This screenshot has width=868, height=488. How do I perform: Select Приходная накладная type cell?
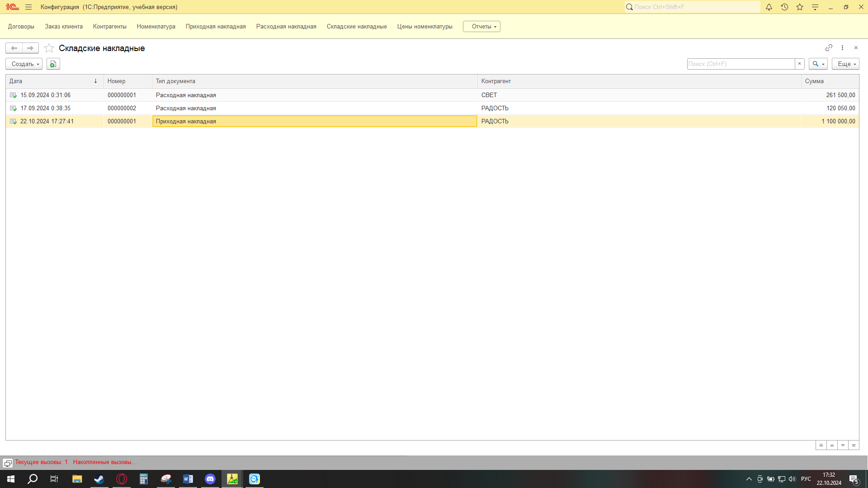point(315,121)
